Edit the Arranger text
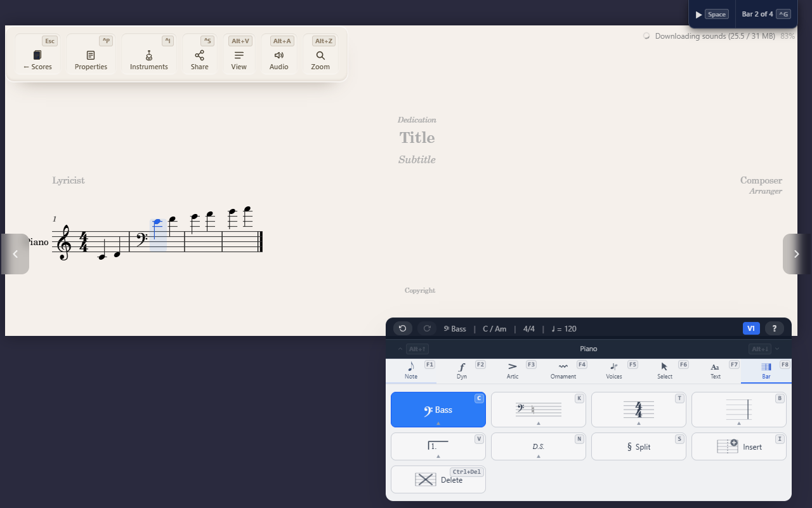Image resolution: width=812 pixels, height=508 pixels. (766, 191)
